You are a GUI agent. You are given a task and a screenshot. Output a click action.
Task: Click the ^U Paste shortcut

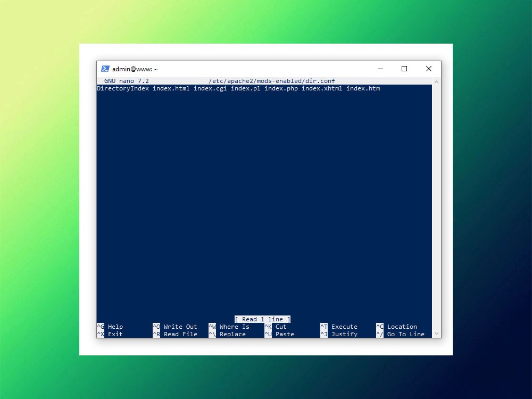click(280, 334)
